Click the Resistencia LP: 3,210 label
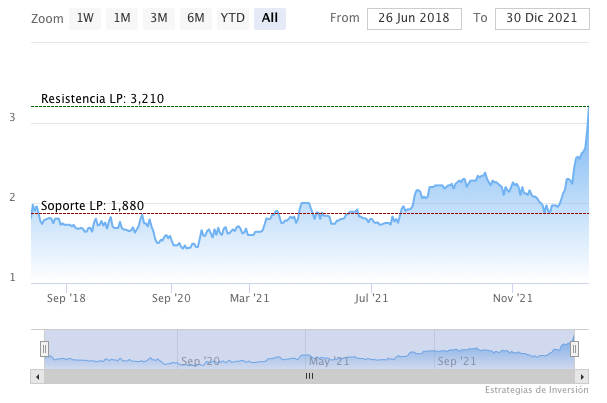The image size is (607, 403). 102,98
